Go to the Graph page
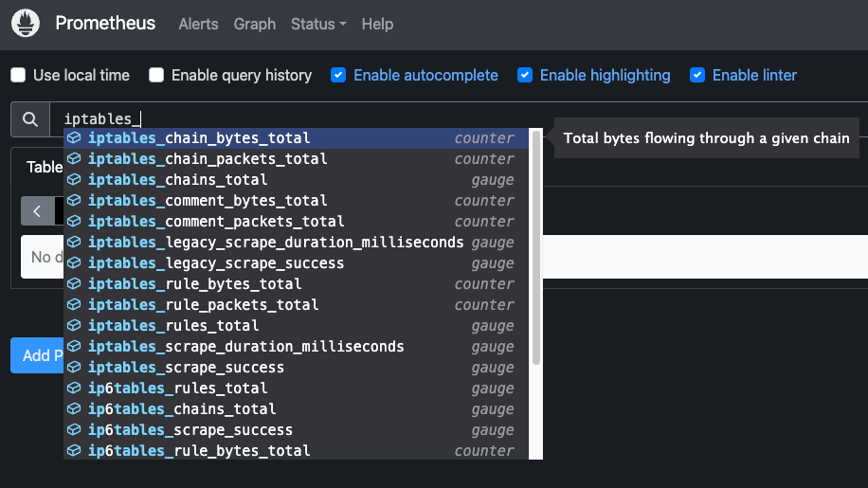This screenshot has height=488, width=868. coord(255,24)
